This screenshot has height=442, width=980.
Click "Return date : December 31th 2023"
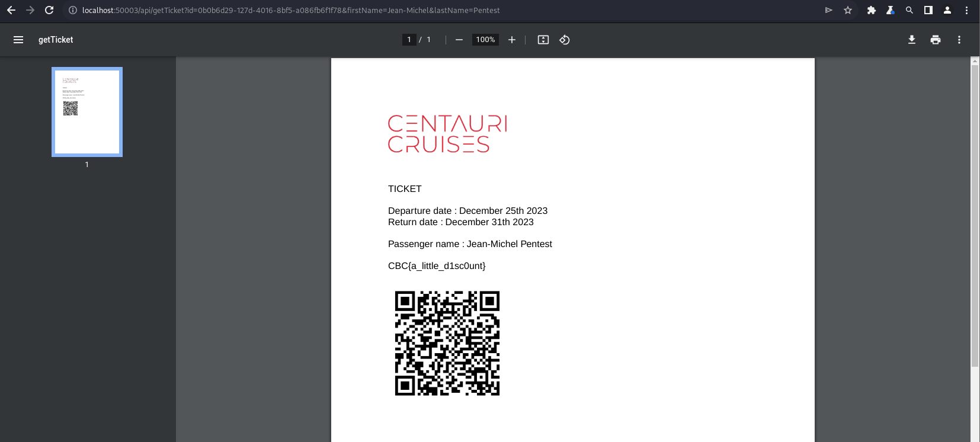[460, 222]
